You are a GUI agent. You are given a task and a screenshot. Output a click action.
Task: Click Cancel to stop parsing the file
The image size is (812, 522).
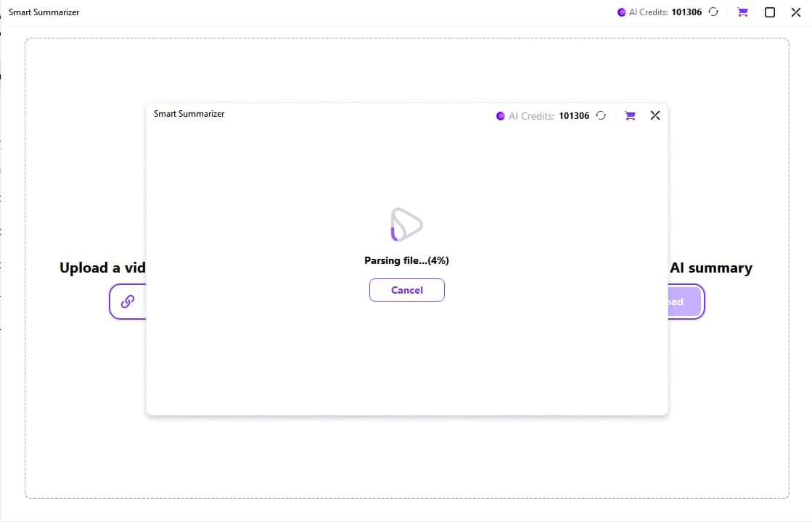coord(406,290)
